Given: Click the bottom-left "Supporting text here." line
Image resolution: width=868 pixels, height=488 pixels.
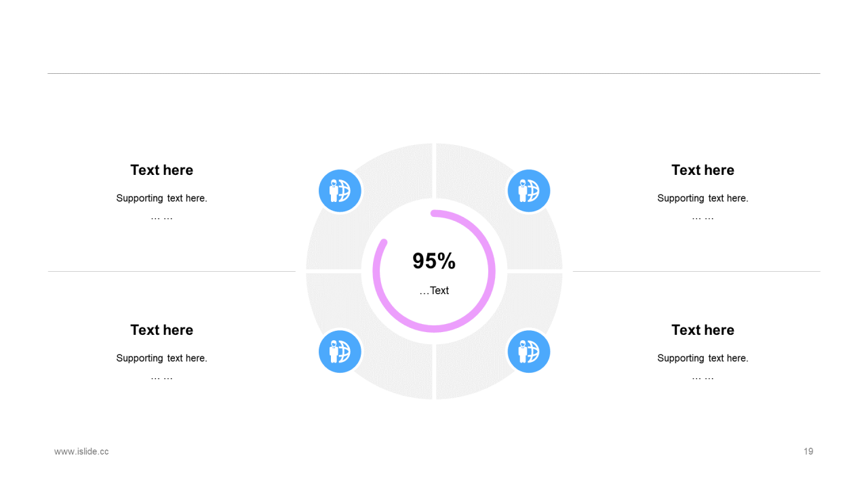Looking at the screenshot, I should pyautogui.click(x=161, y=359).
